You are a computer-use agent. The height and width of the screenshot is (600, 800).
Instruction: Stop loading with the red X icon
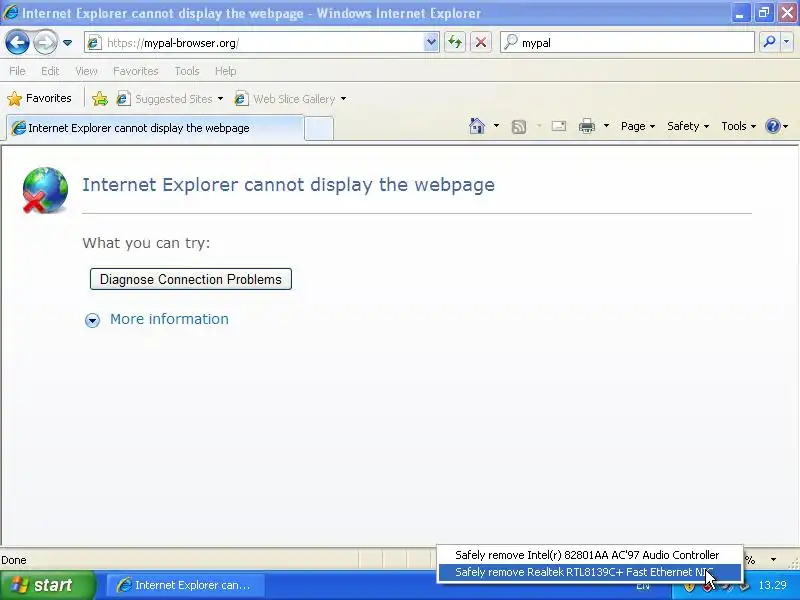click(x=481, y=42)
